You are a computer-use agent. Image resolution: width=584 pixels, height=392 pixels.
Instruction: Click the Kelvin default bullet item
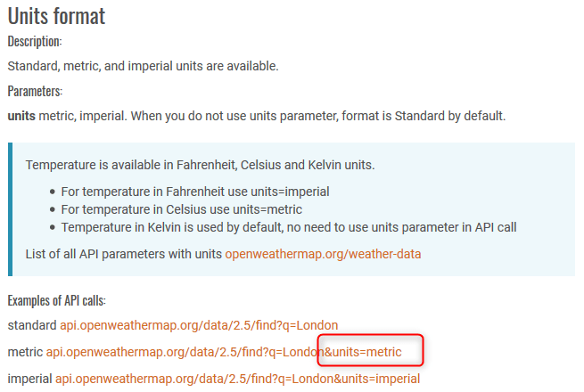[x=289, y=227]
